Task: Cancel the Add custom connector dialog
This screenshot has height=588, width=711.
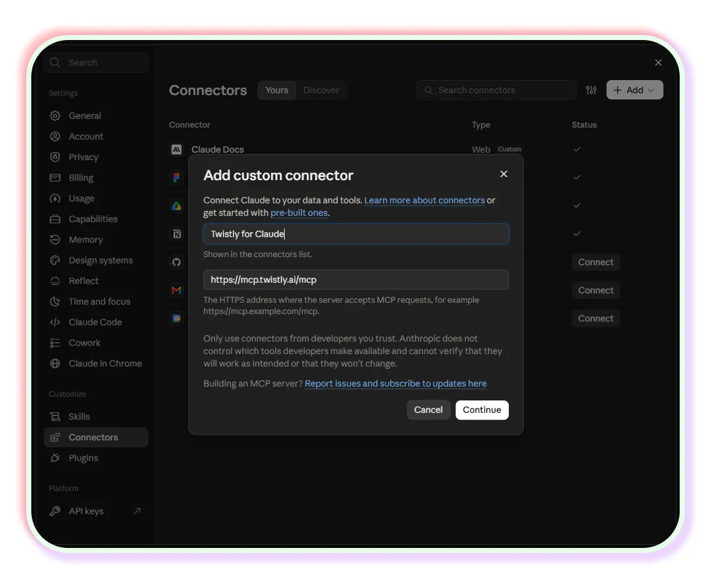Action: tap(428, 410)
